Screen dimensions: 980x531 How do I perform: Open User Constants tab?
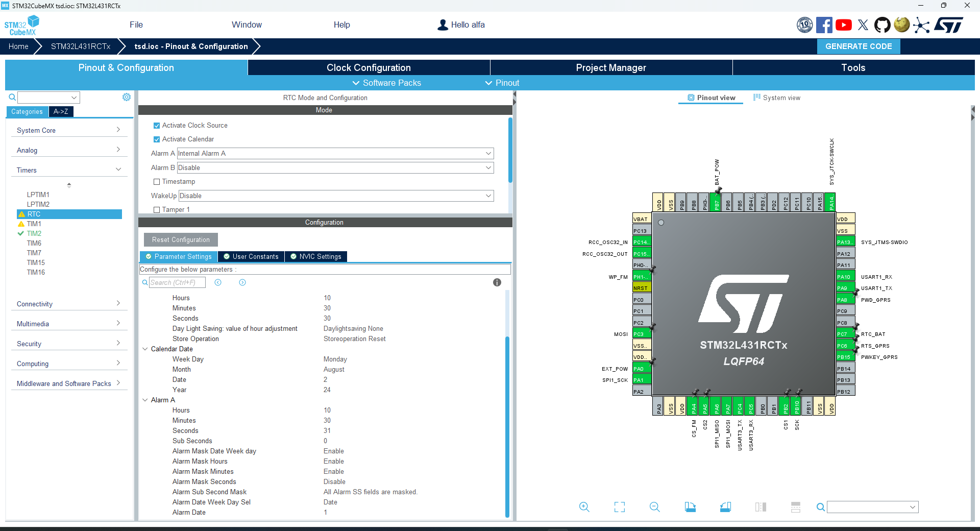[252, 257]
